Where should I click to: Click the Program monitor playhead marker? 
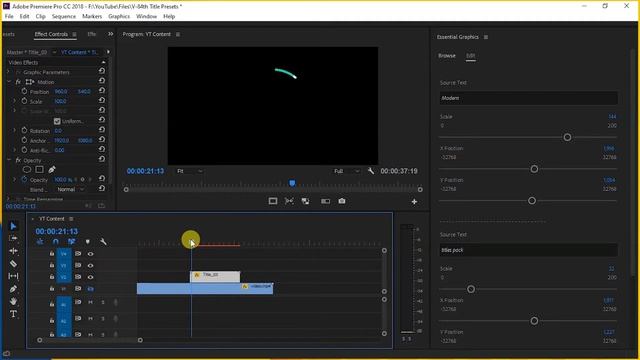[x=292, y=183]
